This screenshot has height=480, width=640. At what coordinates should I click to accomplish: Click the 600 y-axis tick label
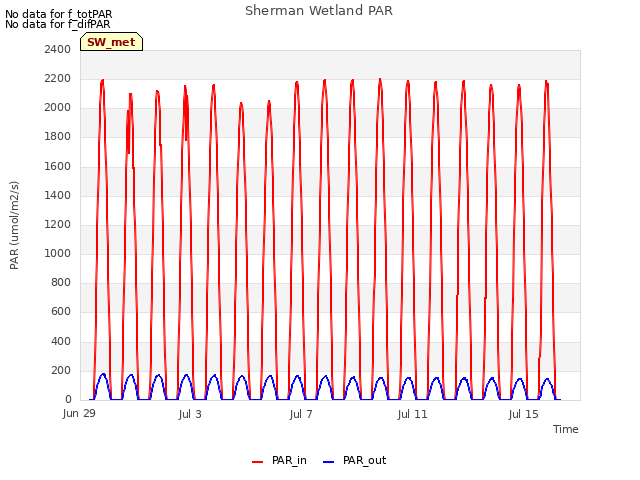click(x=61, y=311)
